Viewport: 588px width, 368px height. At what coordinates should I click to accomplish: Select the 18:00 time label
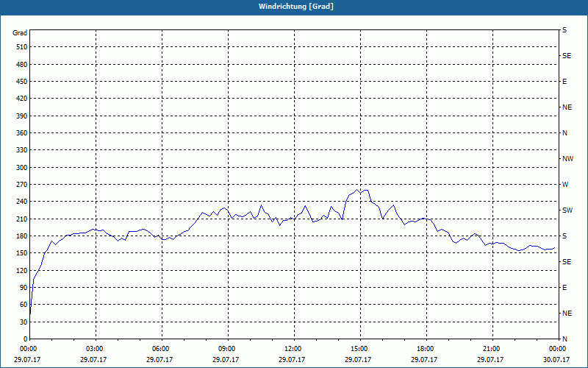pos(426,349)
